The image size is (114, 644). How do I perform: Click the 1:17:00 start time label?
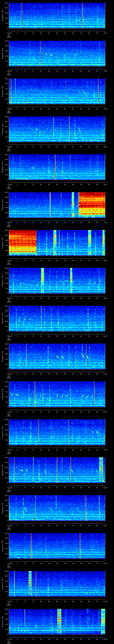click(9, 639)
